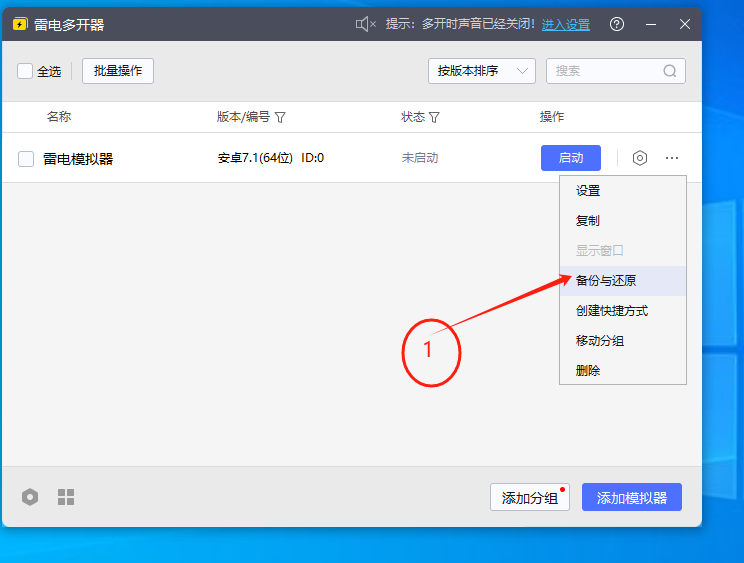Click the 批量操作 button
744x563 pixels.
coord(118,71)
